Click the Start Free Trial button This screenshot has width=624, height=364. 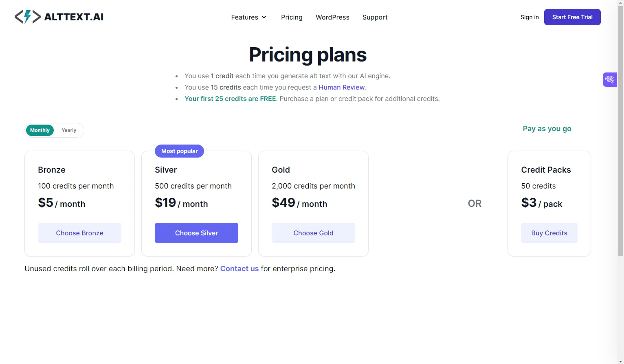[572, 17]
